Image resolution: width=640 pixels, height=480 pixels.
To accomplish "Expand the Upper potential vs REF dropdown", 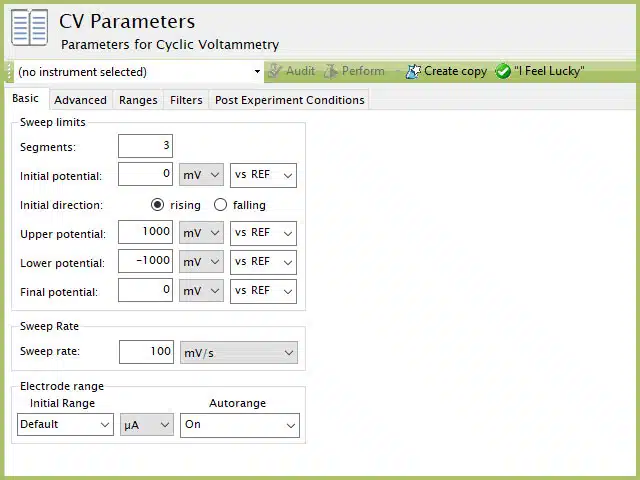I will click(263, 233).
